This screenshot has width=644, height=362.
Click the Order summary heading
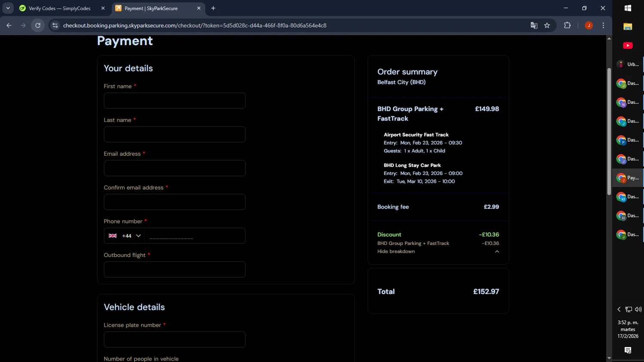[407, 72]
